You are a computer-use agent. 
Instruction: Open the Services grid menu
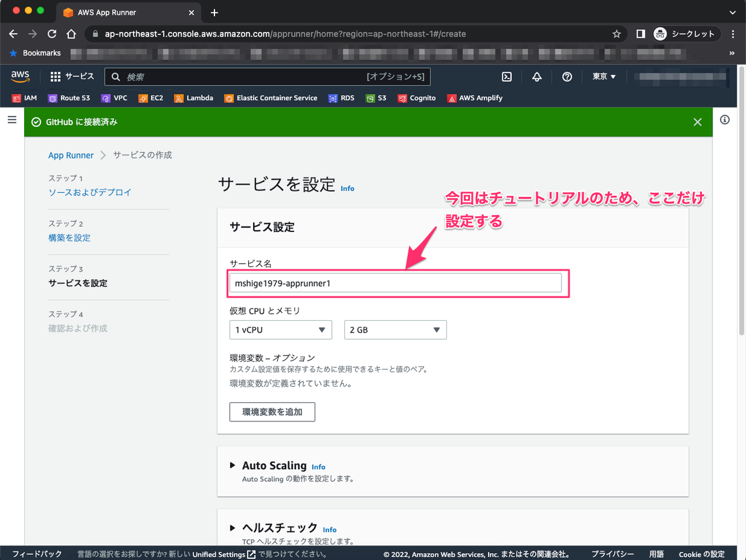(71, 76)
